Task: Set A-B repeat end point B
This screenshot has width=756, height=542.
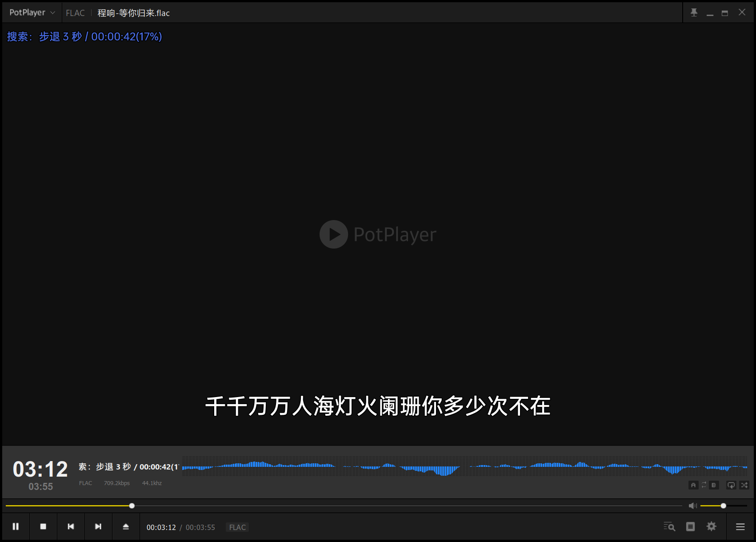Action: click(x=714, y=485)
